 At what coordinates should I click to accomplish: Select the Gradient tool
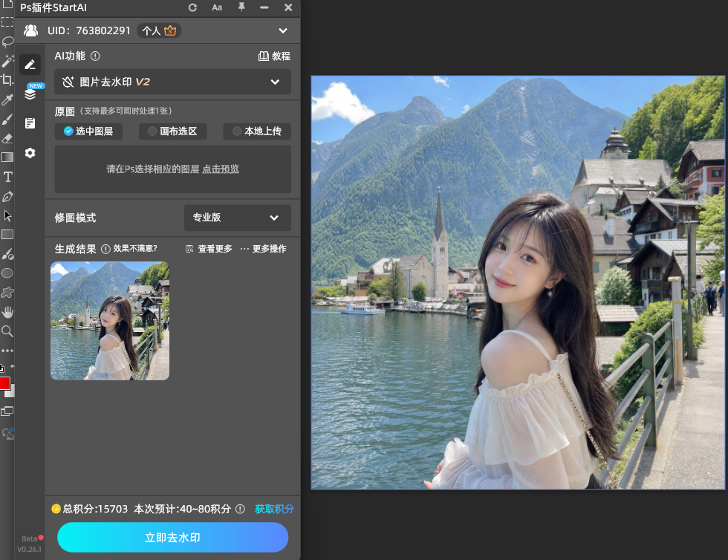point(7,157)
